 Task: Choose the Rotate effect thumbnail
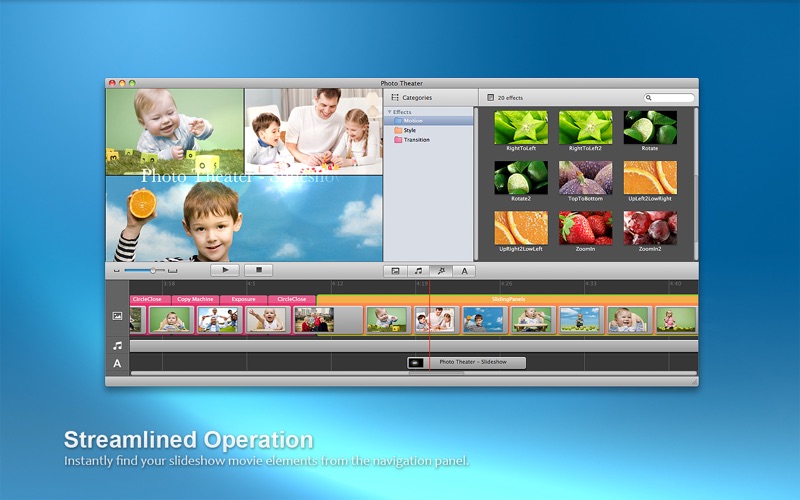[650, 128]
